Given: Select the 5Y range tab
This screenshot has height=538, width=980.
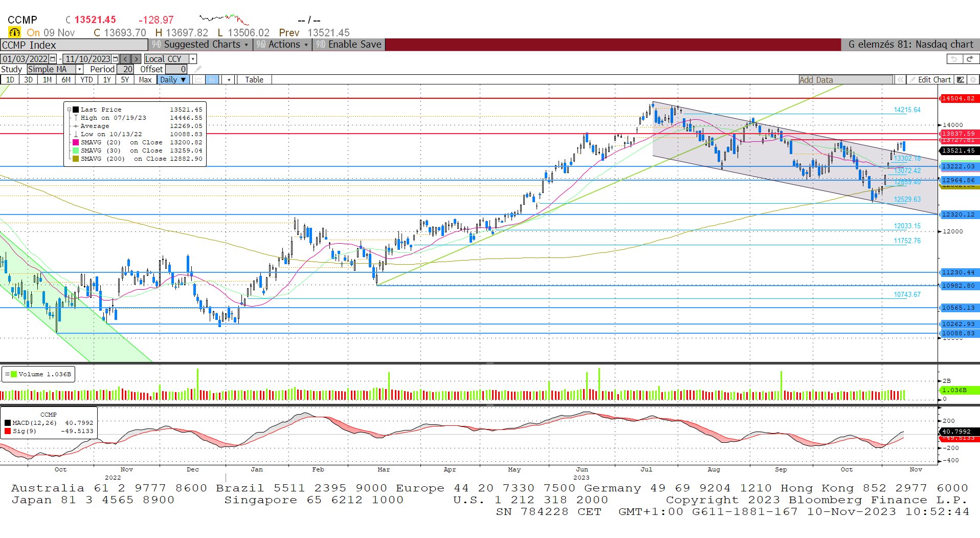Looking at the screenshot, I should pos(125,80).
